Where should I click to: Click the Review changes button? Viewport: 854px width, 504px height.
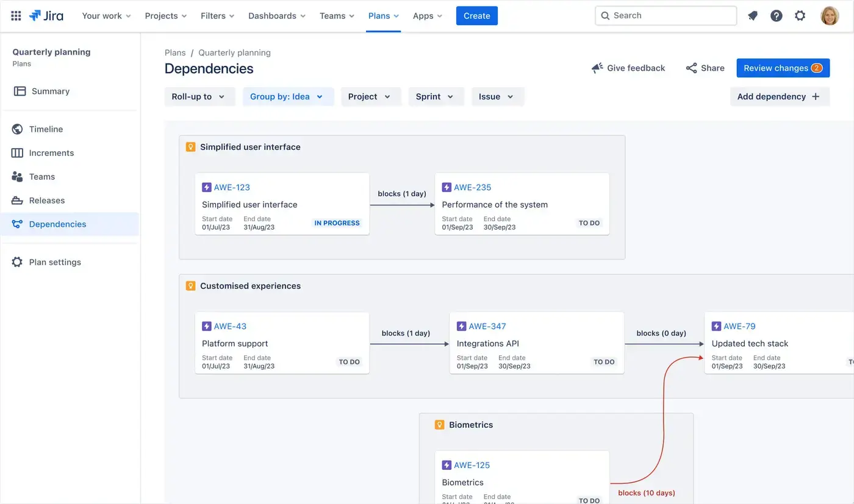[783, 68]
